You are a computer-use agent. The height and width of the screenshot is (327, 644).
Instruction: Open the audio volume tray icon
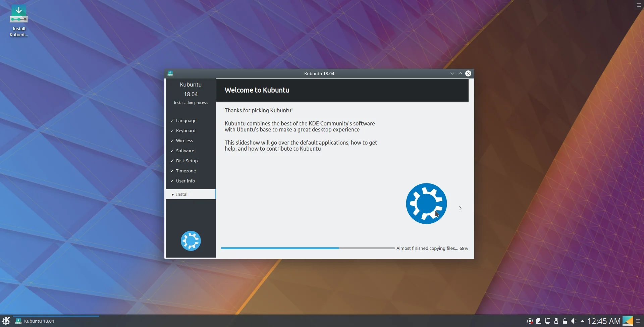coord(573,321)
